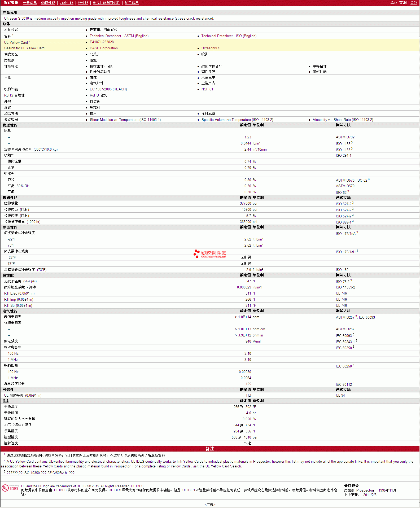Viewport: 420px width, 508px height.
Task: Click the 热变形温度 (264 psi) label
Action: (x=20, y=281)
